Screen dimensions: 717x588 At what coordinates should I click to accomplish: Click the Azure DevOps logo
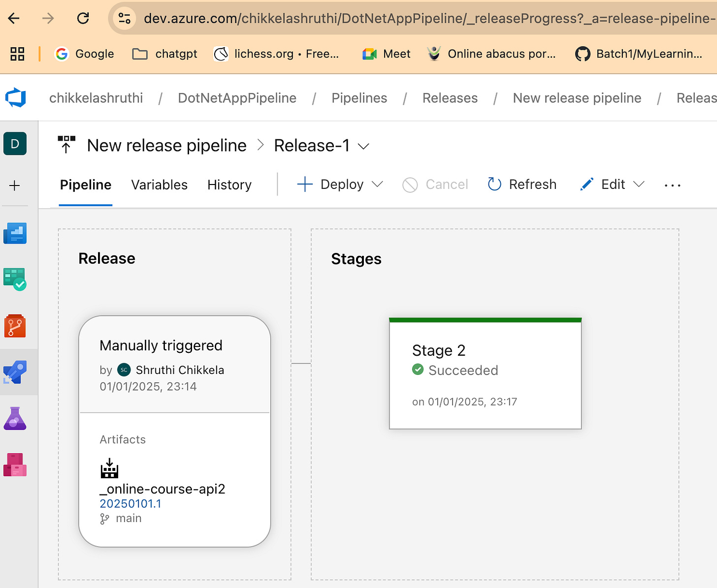click(15, 97)
